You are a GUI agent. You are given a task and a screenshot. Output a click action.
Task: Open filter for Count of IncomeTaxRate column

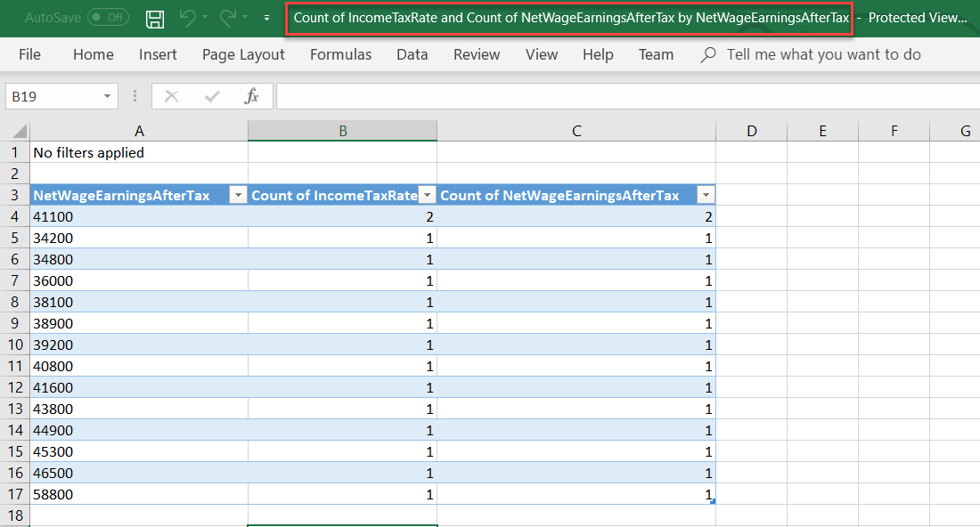pyautogui.click(x=427, y=194)
